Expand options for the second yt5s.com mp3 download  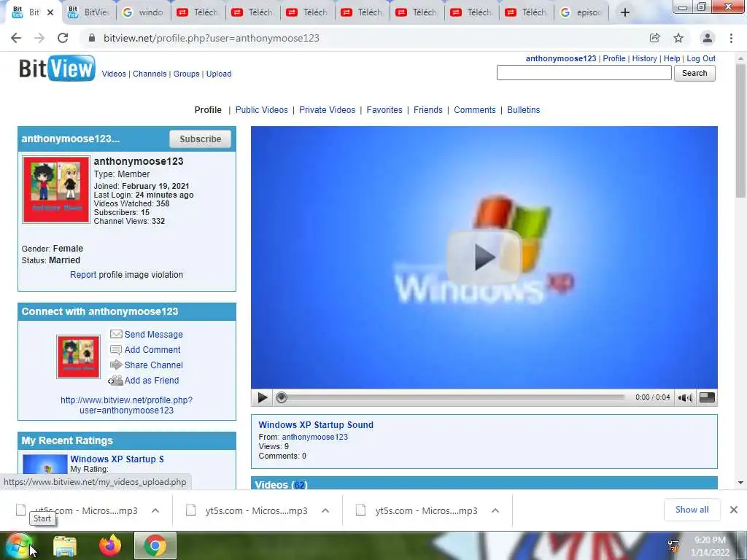325,510
